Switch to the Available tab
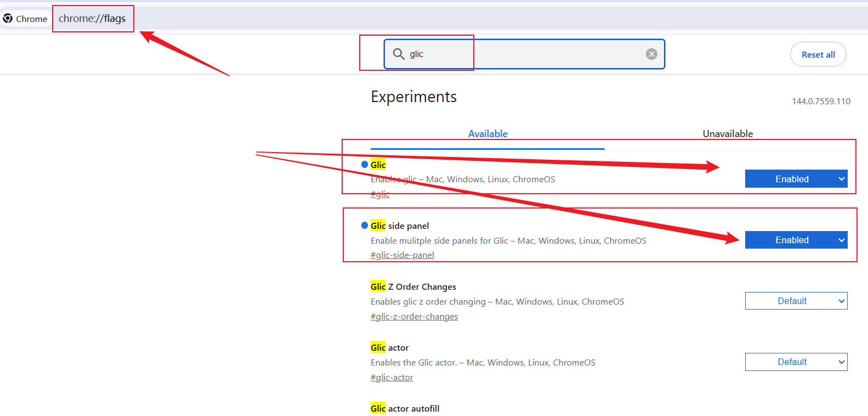 pyautogui.click(x=487, y=134)
